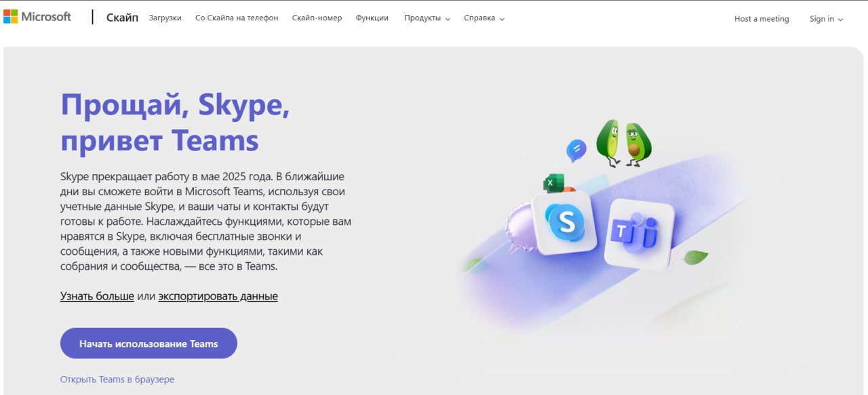Click the blue chat bubble icon
The height and width of the screenshot is (395, 868).
pos(576,150)
